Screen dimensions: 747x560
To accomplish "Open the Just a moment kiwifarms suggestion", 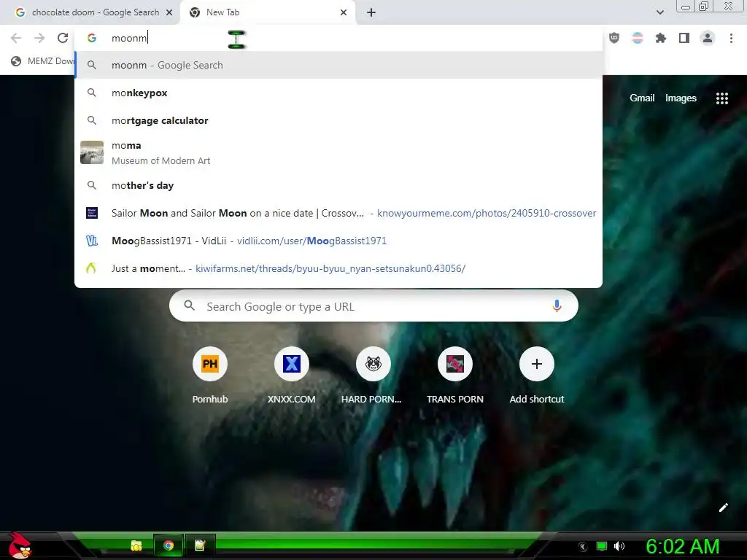I will click(x=338, y=268).
